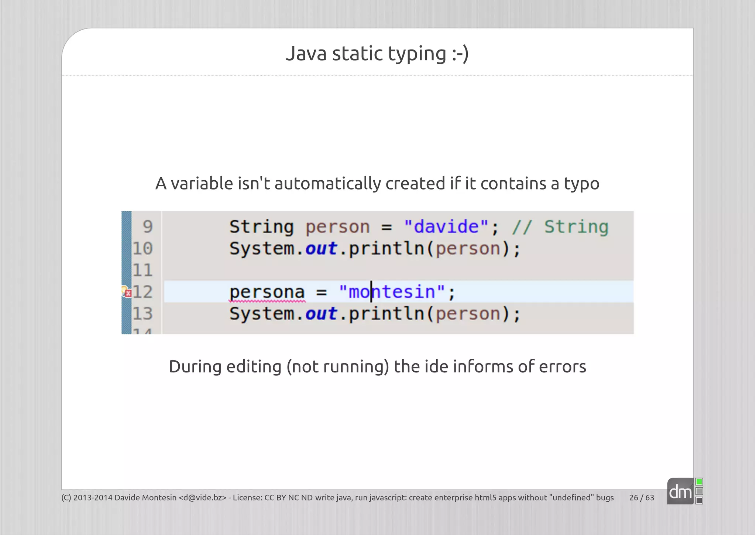
Task: Click line number 13 in the gutter
Action: 142,314
